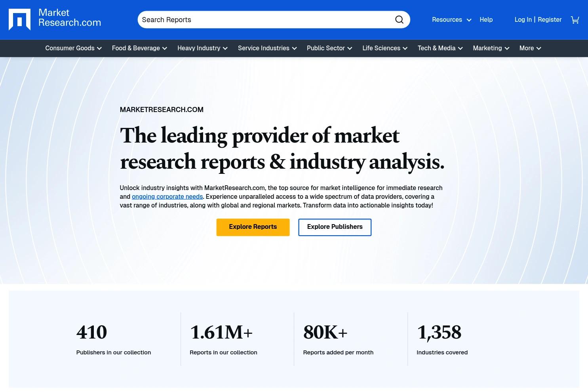Click the 1.61M+ reports statistic
588x392 pixels.
[221, 332]
